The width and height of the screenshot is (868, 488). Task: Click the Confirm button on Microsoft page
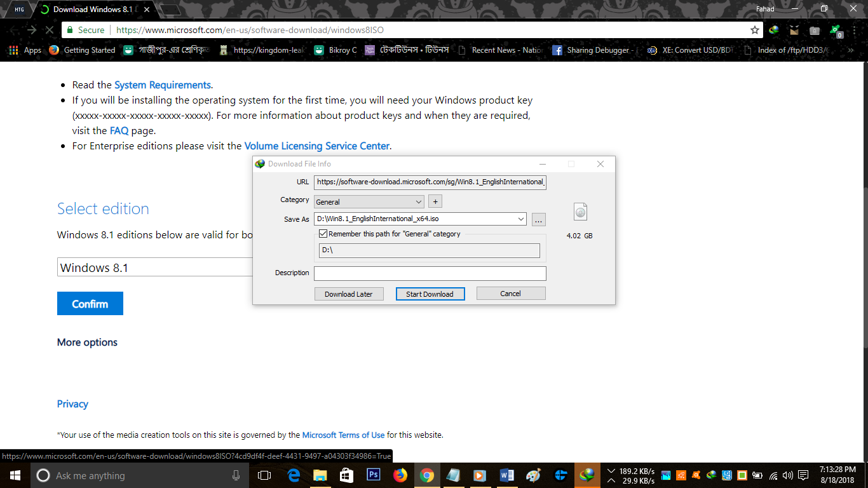[x=90, y=304]
